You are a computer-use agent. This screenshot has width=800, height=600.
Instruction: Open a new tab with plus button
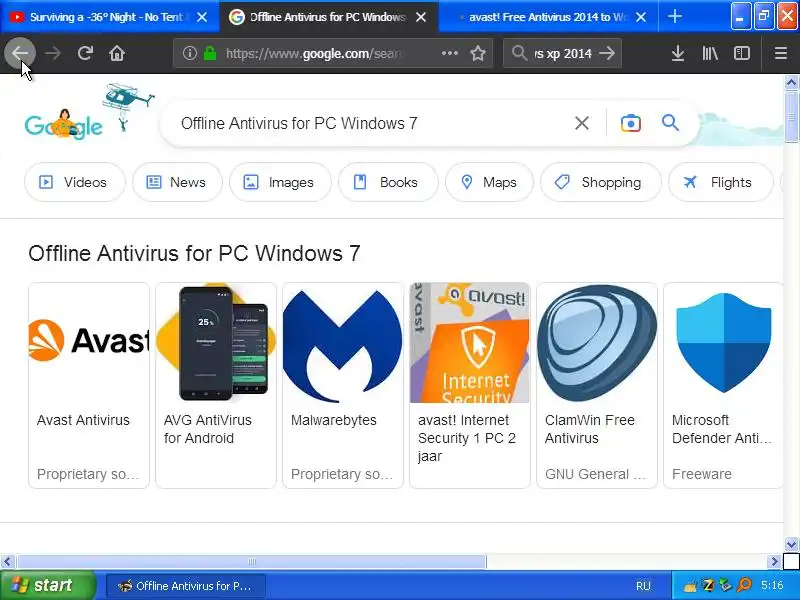pos(674,17)
